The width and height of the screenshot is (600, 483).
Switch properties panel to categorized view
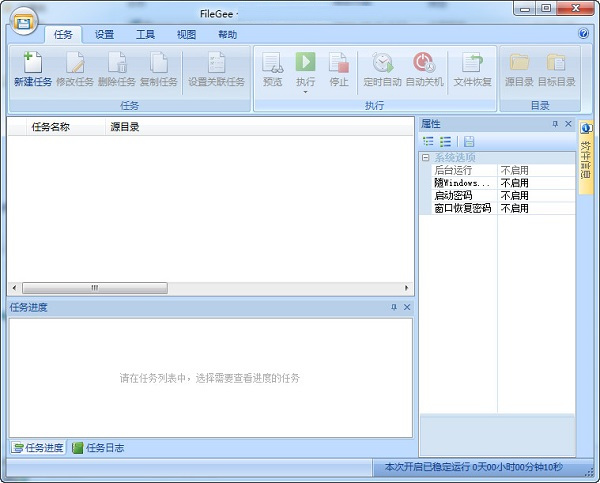[428, 142]
